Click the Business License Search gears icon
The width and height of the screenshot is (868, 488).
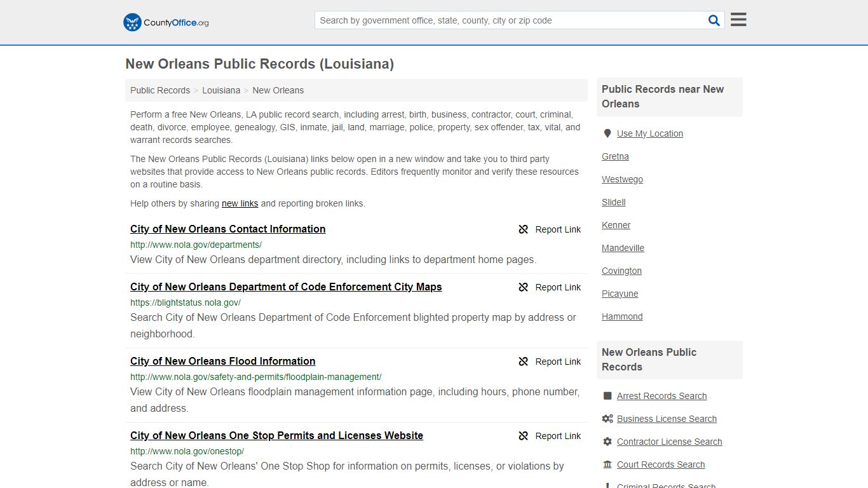pyautogui.click(x=607, y=419)
